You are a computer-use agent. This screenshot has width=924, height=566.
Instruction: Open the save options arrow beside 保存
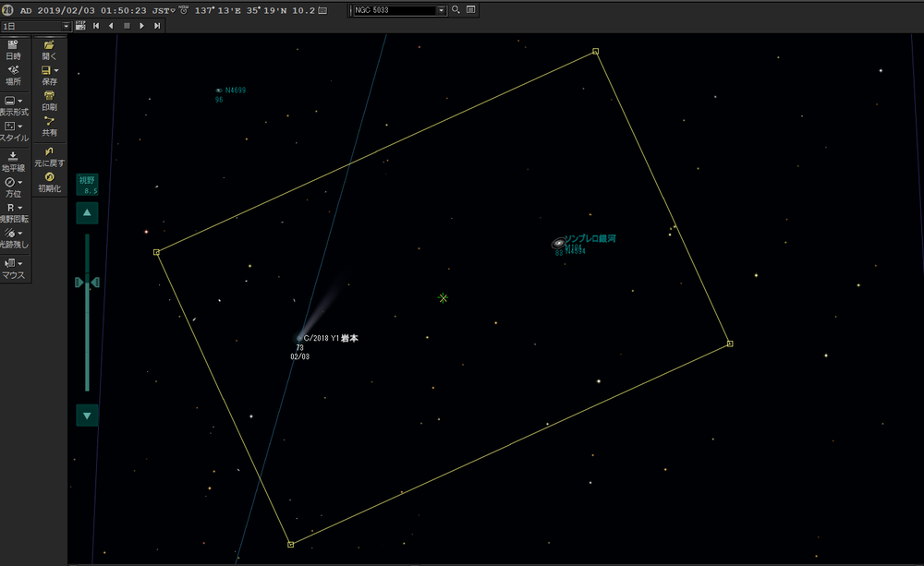click(x=56, y=71)
